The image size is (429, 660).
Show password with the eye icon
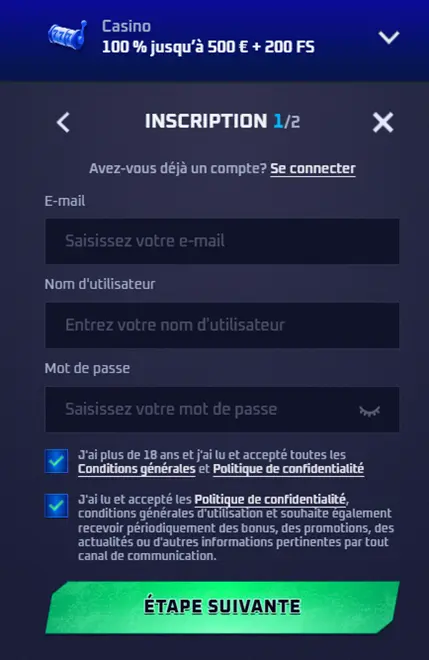[x=370, y=410]
